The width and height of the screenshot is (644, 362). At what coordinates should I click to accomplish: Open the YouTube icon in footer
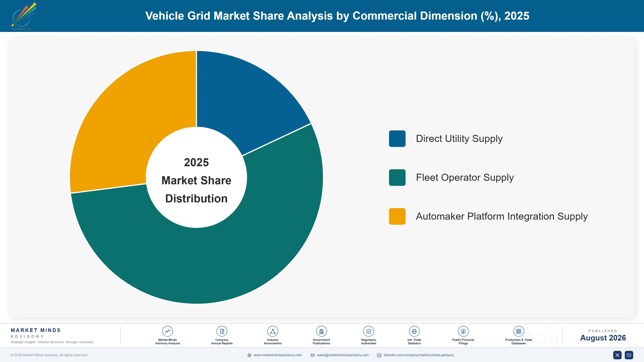click(x=629, y=355)
